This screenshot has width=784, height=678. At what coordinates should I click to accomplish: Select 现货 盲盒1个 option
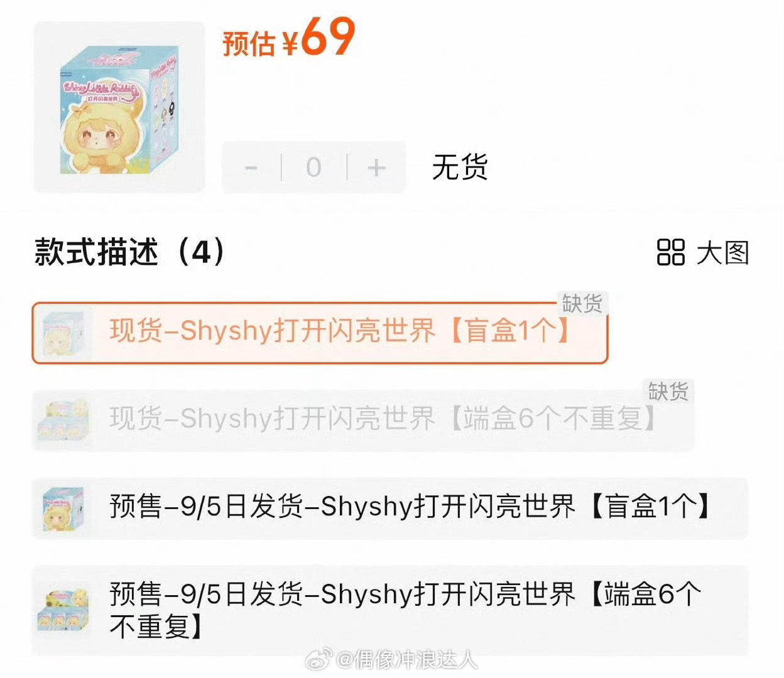point(320,333)
